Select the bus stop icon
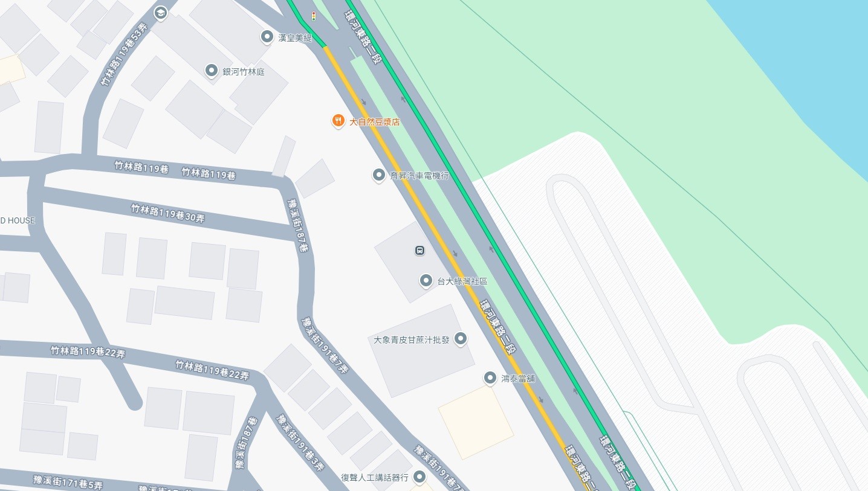 point(419,250)
